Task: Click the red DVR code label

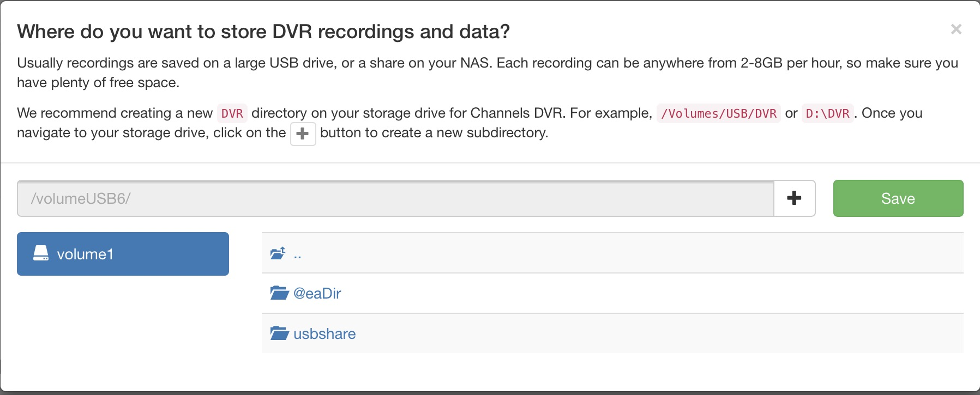Action: click(232, 113)
